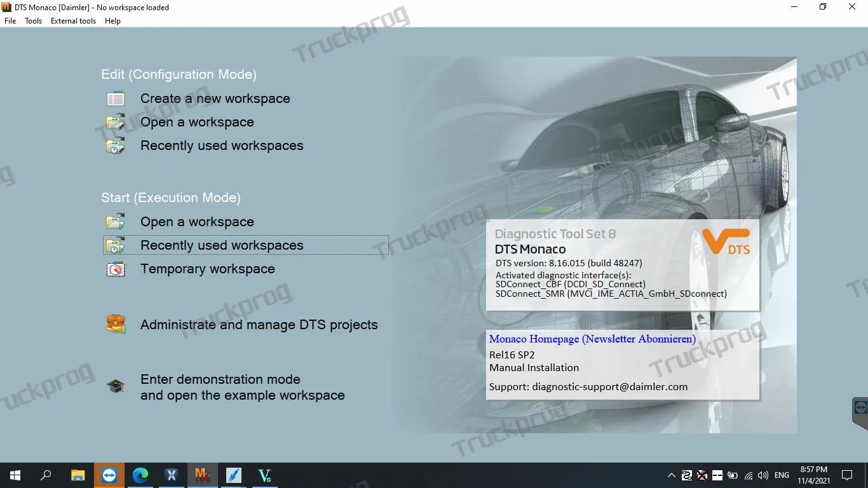Select Recently used workspaces in Configuration Mode
868x488 pixels.
(x=222, y=146)
